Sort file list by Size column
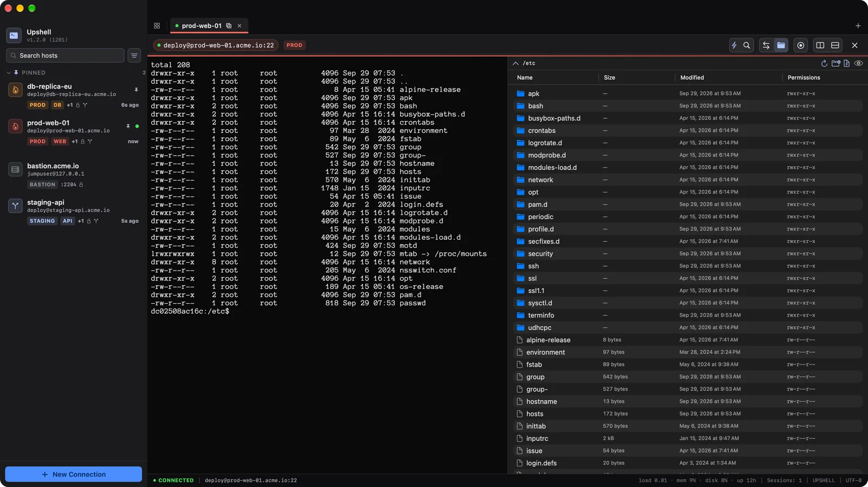 (x=609, y=78)
